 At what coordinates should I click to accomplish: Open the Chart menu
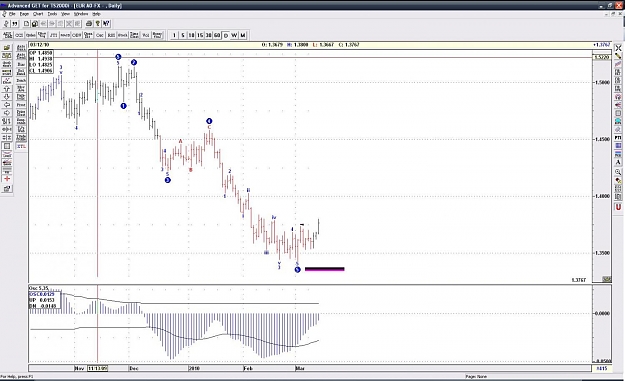[x=38, y=14]
